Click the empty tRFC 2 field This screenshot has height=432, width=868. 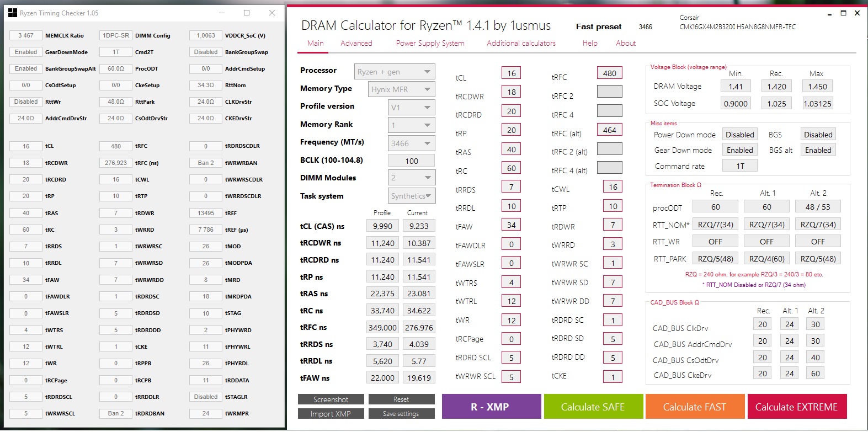[x=610, y=92]
